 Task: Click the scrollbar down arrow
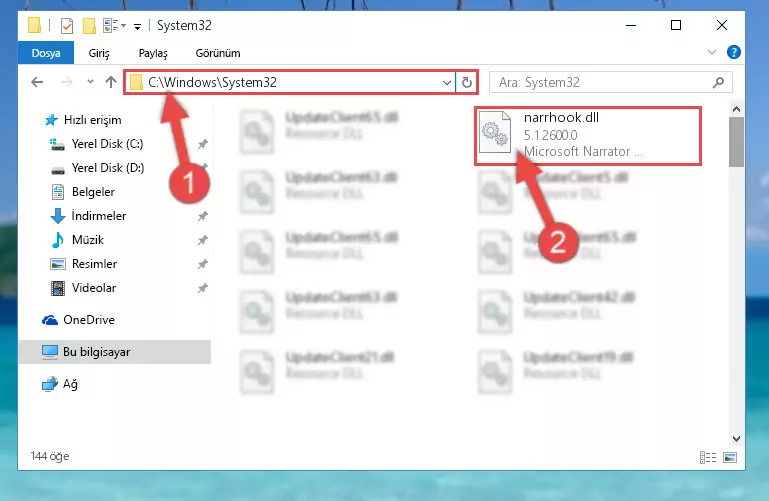pyautogui.click(x=736, y=439)
